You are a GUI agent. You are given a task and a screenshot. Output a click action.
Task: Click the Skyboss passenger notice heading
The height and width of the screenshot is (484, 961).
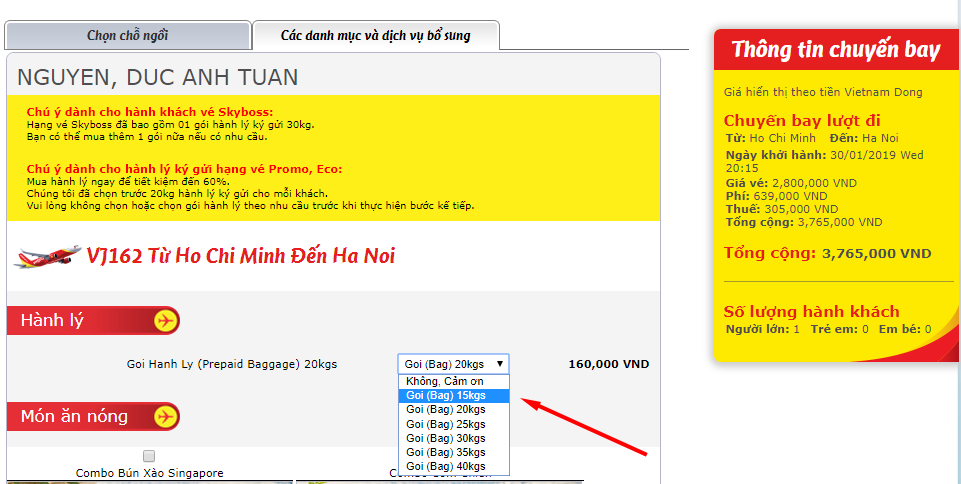(150, 112)
